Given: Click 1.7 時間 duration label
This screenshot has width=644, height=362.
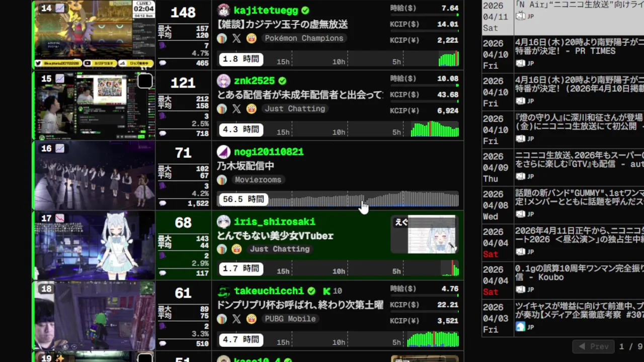Looking at the screenshot, I should pyautogui.click(x=241, y=269).
